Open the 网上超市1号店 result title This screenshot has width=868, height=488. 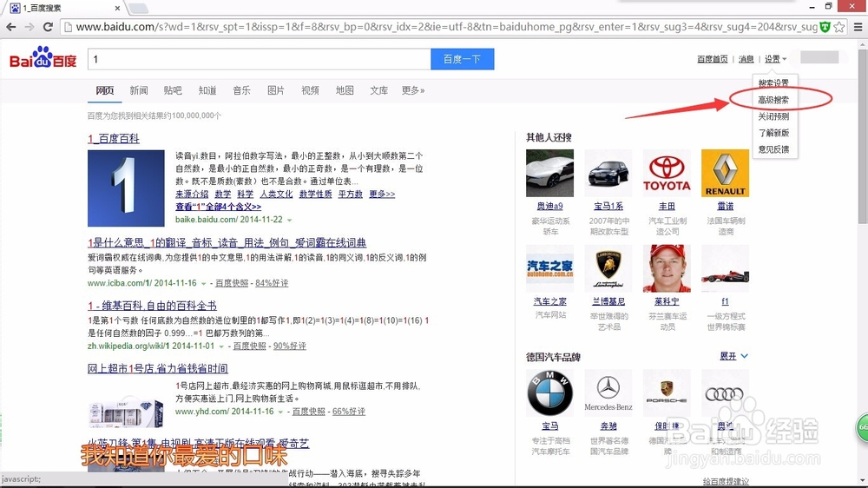[158, 368]
